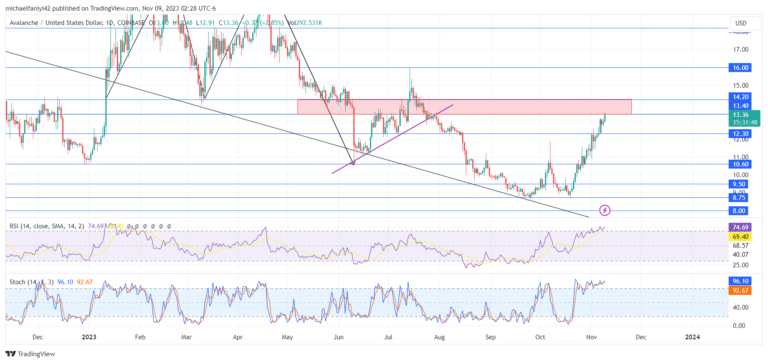Select the red shaded supply zone rectangle
This screenshot has height=363, width=768.
click(464, 107)
